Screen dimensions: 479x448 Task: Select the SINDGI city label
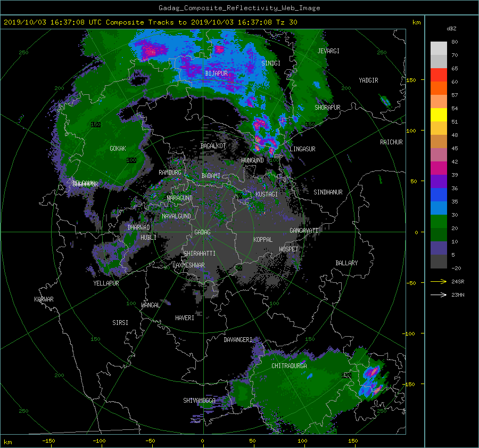tap(271, 63)
